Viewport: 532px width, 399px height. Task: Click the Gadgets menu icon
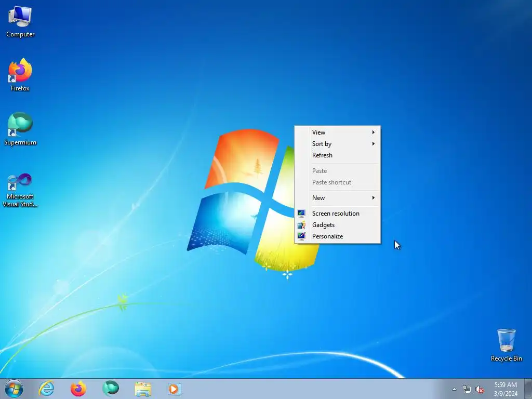301,225
